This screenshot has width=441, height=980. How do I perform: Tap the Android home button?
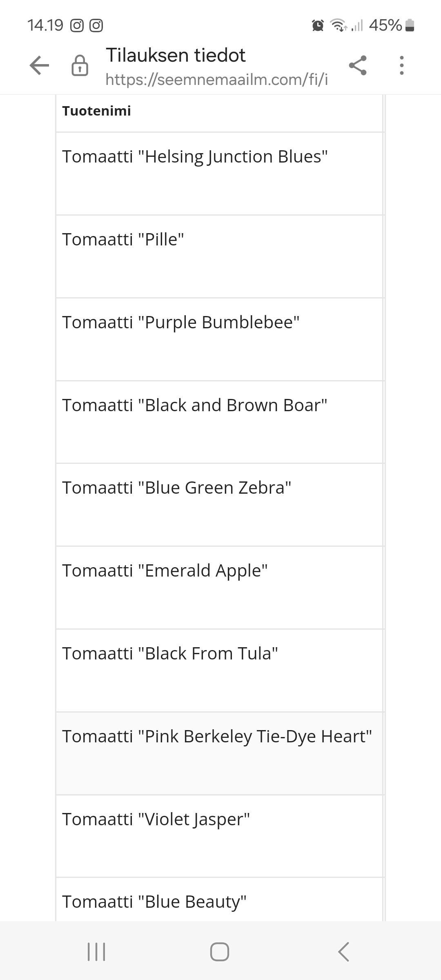[x=220, y=951]
